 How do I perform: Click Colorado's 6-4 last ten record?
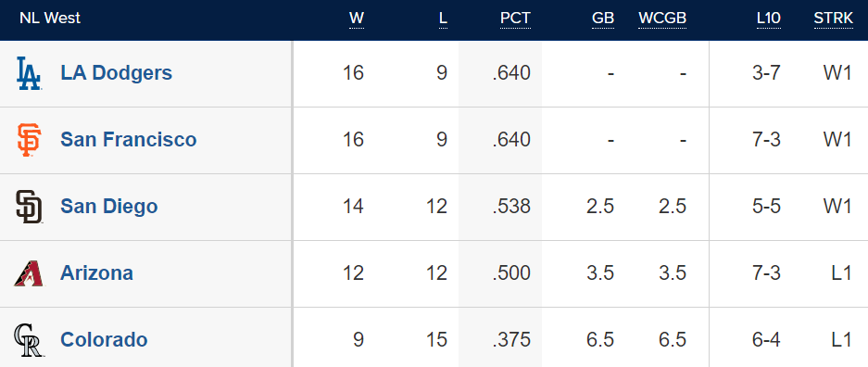766,339
